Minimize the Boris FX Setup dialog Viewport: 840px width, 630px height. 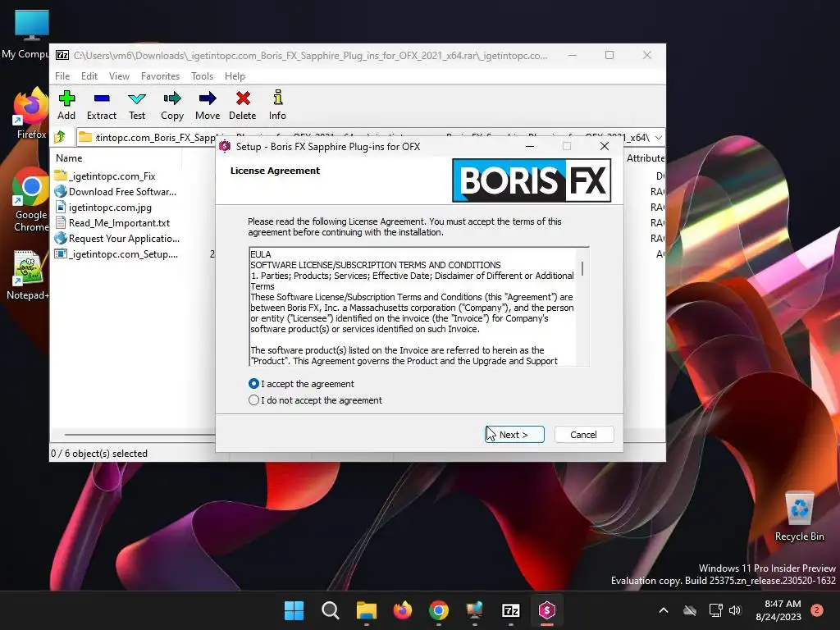point(530,146)
